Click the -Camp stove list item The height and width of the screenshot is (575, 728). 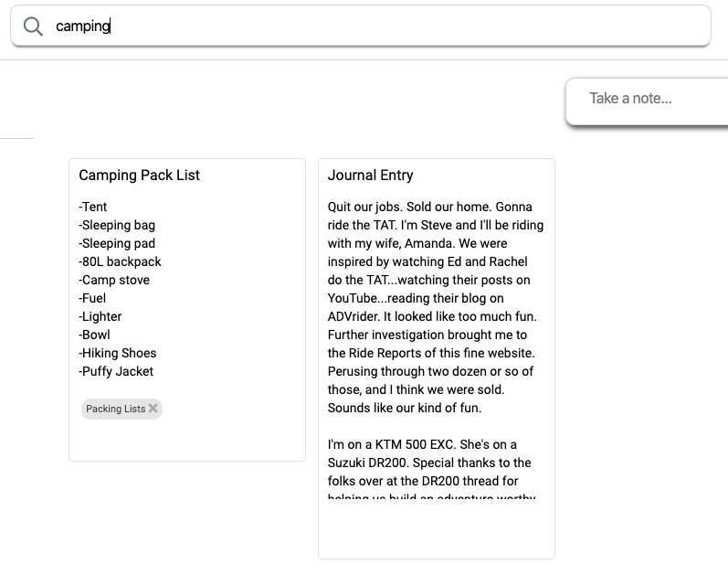pyautogui.click(x=114, y=281)
